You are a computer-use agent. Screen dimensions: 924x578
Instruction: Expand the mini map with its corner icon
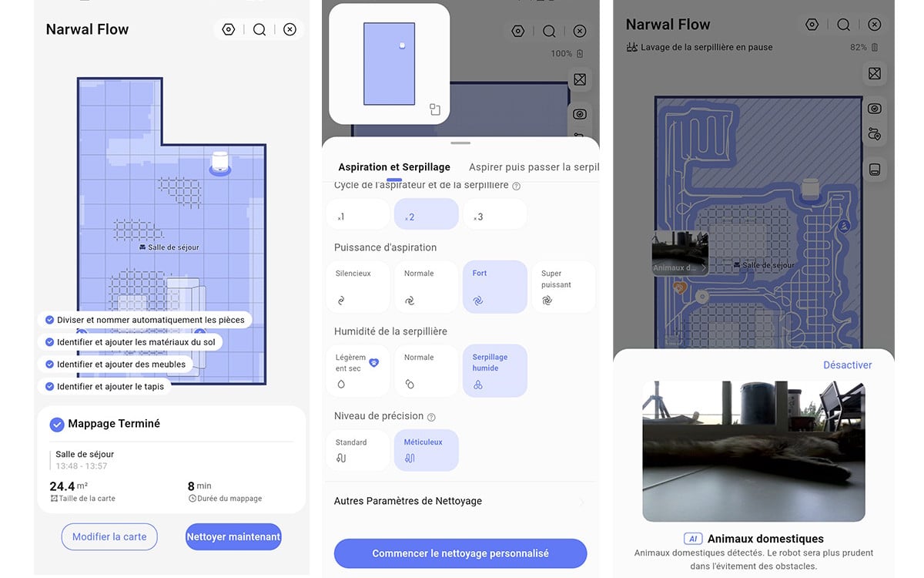tap(435, 109)
